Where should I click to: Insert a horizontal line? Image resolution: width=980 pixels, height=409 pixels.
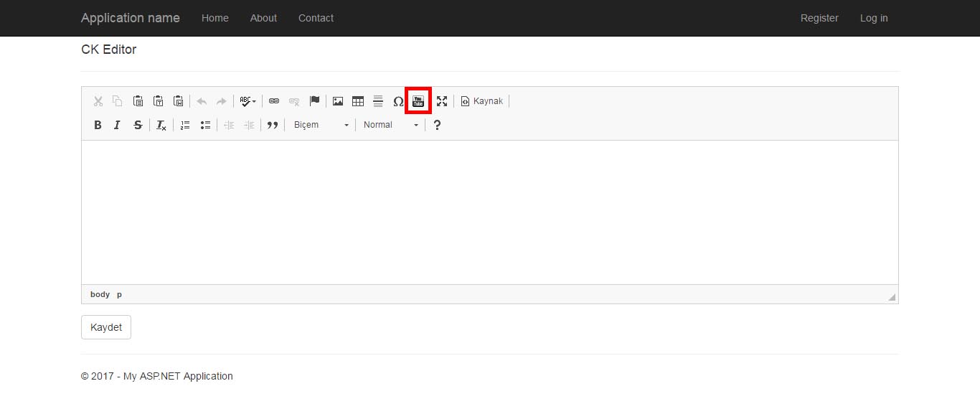coord(378,101)
